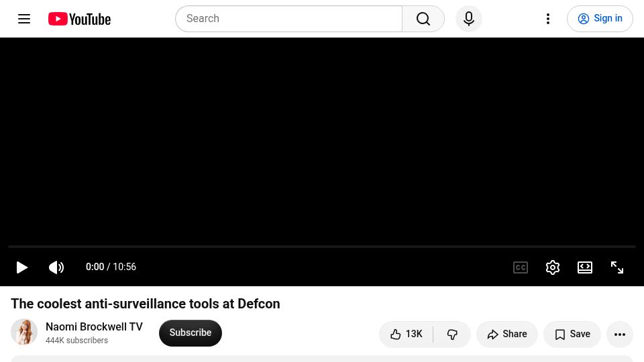Save video to a playlist
644x362 pixels.
pyautogui.click(x=572, y=334)
